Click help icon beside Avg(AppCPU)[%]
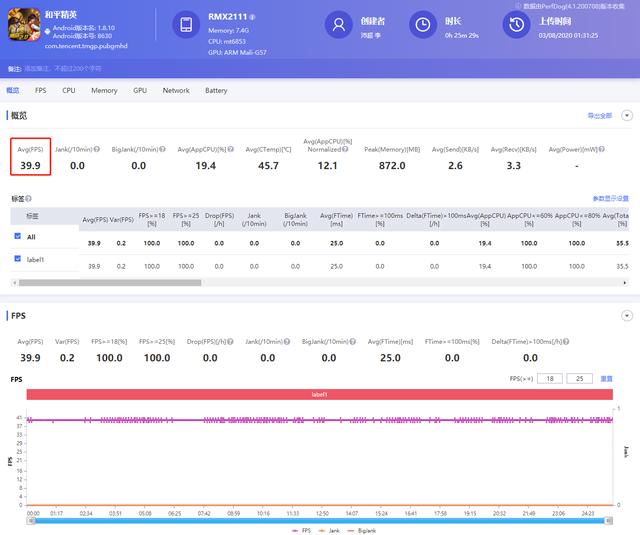The height and width of the screenshot is (535, 640). click(230, 149)
